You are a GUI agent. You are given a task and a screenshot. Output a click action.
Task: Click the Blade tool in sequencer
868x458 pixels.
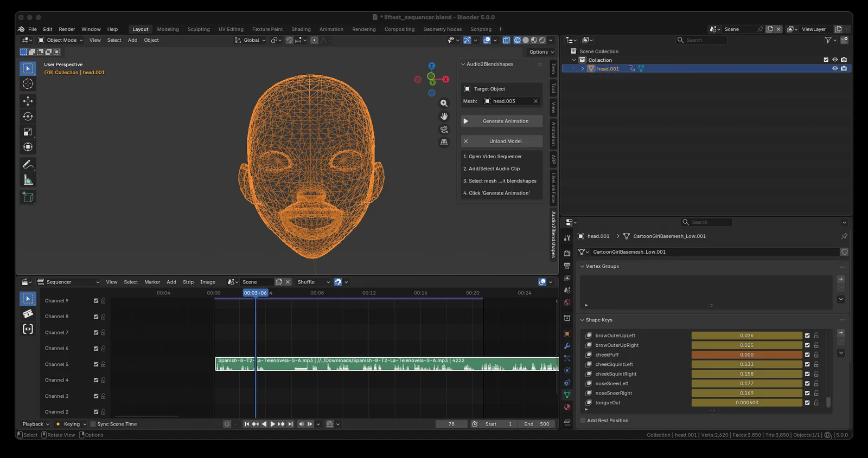(x=28, y=314)
